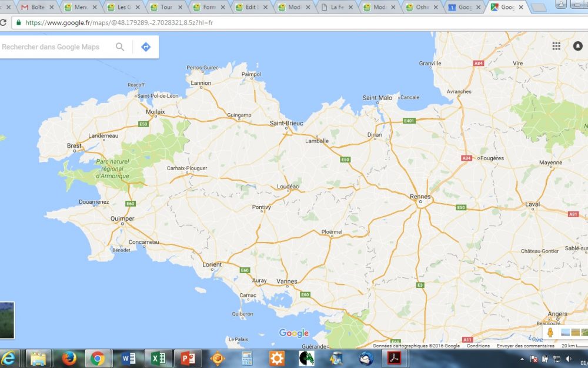Open PowerPoint from the taskbar
The width and height of the screenshot is (588, 368).
(187, 358)
